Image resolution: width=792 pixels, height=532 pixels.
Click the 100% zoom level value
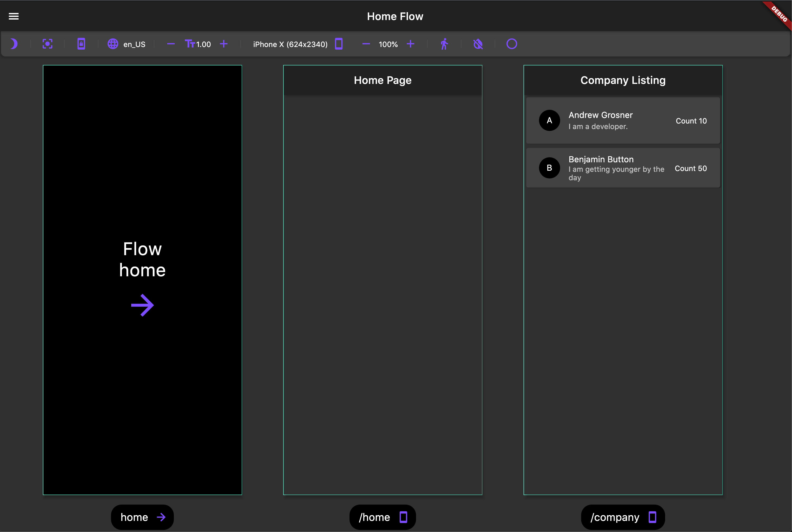(x=388, y=44)
